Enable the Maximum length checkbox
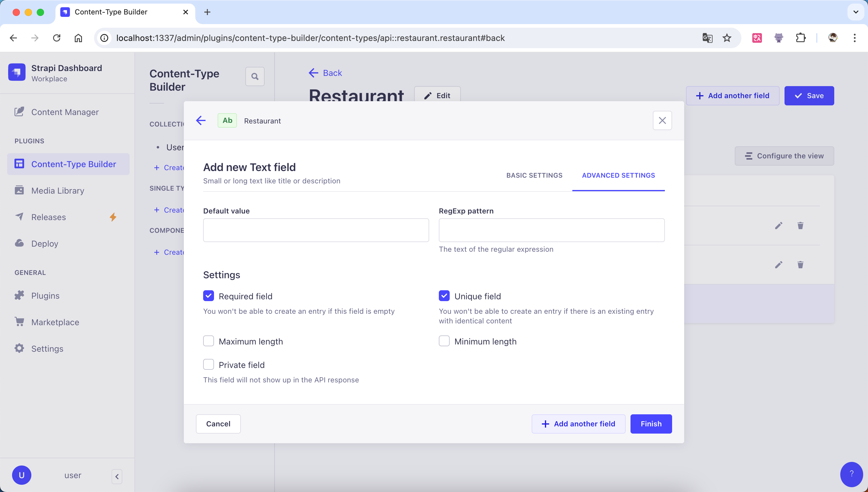 click(209, 341)
